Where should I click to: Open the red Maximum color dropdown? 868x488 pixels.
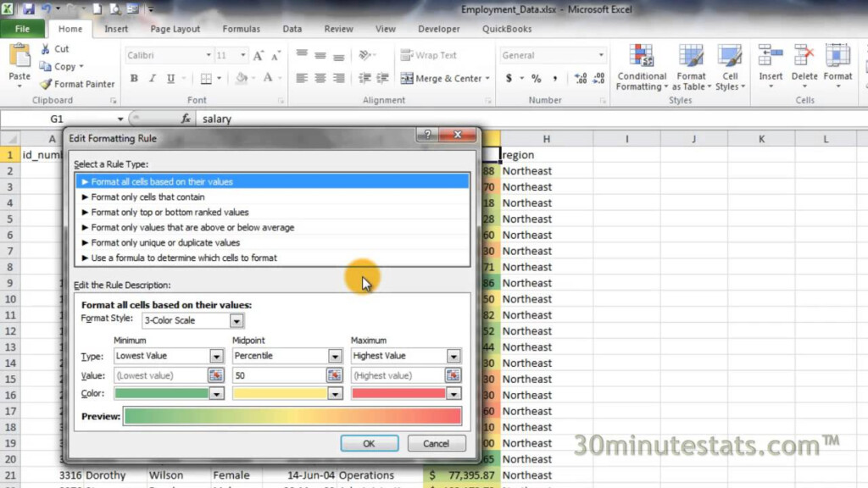[x=453, y=394]
